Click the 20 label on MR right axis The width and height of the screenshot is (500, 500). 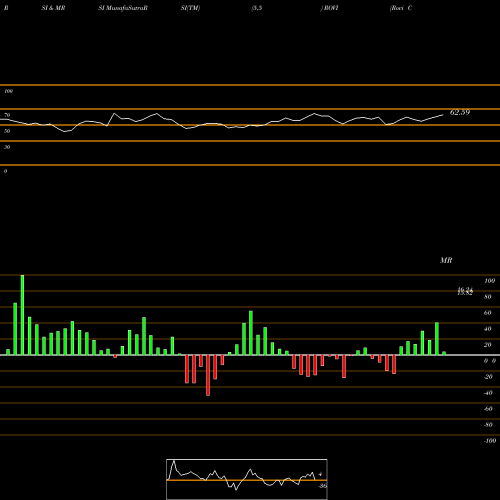pos(488,345)
